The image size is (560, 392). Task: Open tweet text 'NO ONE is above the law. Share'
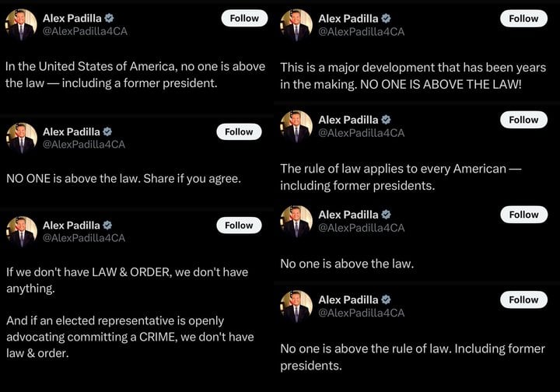pos(124,178)
